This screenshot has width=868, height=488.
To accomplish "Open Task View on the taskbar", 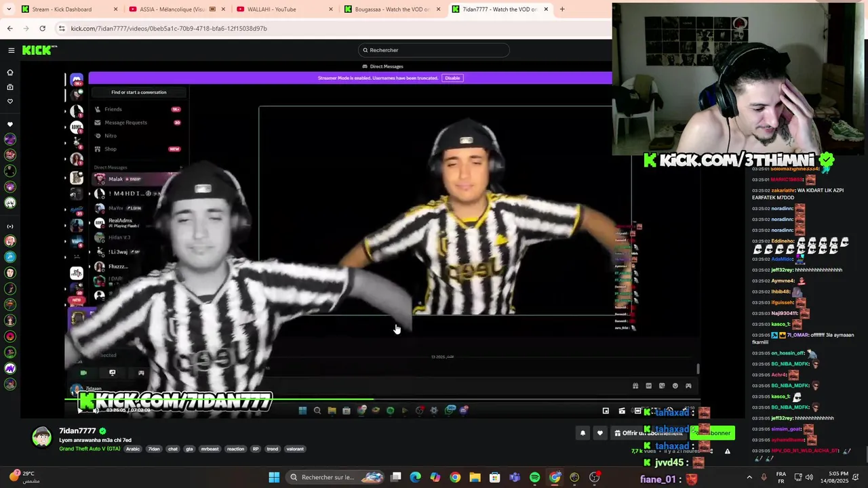I will pyautogui.click(x=396, y=477).
